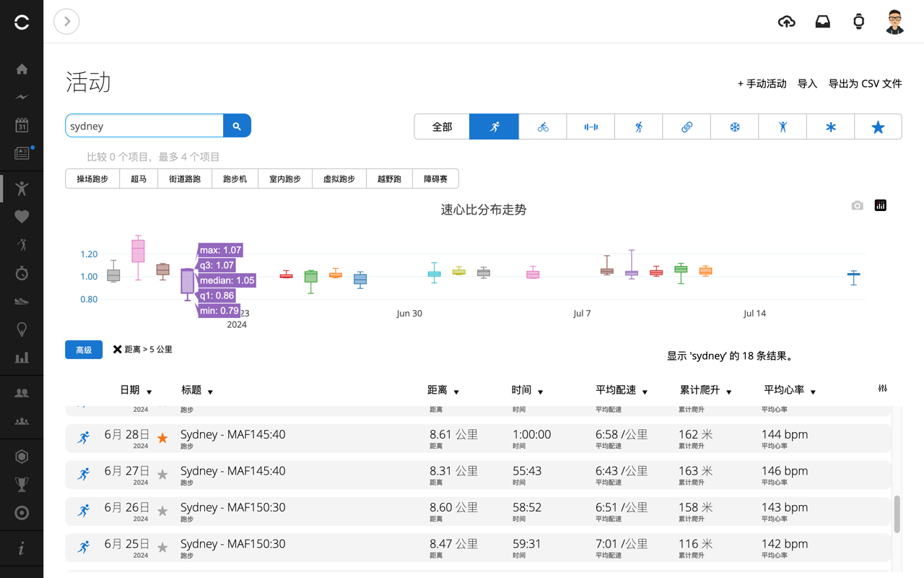
Task: Open the inbox tray icon
Action: pyautogui.click(x=823, y=22)
